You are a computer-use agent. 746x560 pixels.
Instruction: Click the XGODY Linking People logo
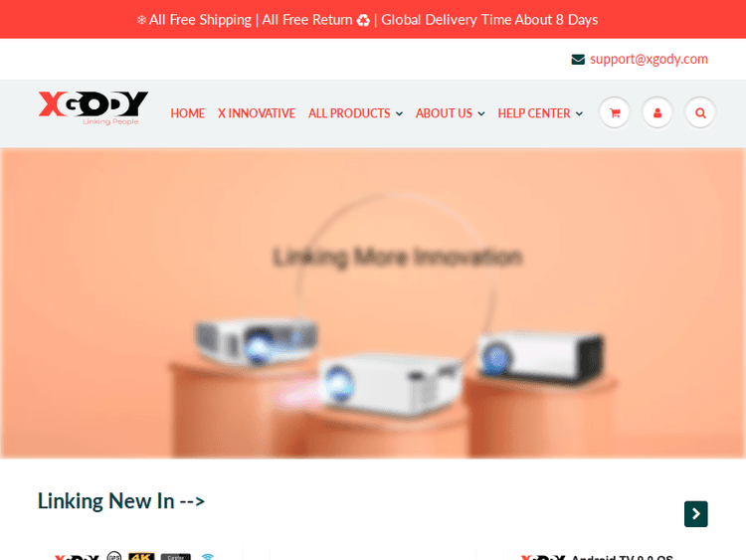pos(93,108)
